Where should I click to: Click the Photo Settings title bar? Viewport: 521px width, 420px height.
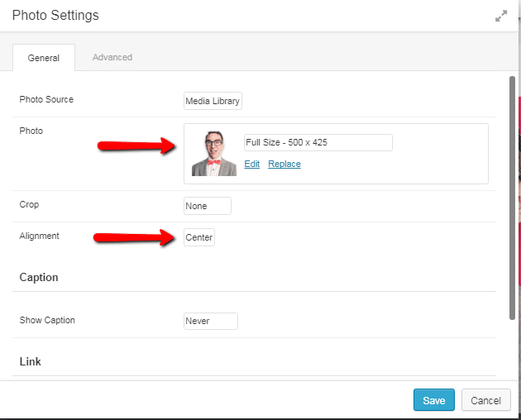(x=248, y=16)
